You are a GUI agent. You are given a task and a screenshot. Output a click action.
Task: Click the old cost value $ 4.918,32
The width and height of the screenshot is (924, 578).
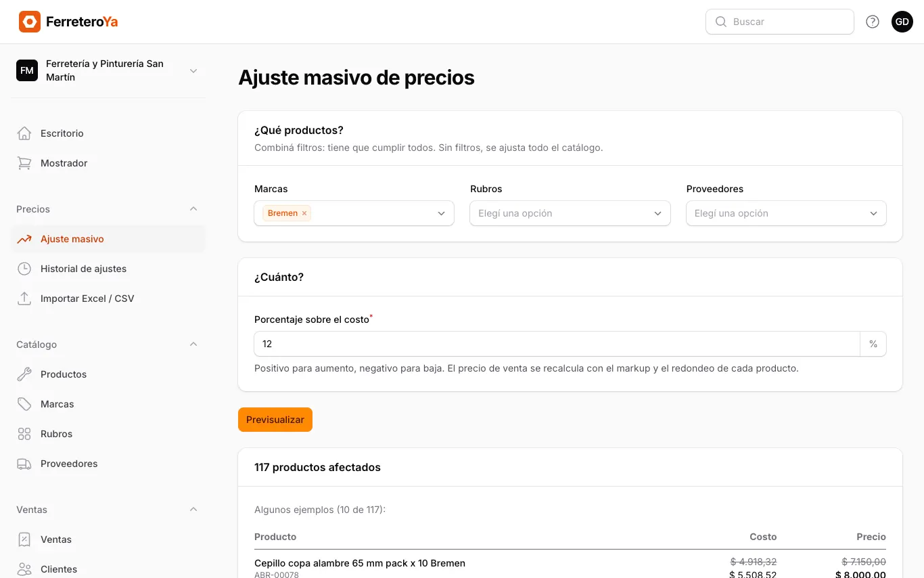coord(754,562)
